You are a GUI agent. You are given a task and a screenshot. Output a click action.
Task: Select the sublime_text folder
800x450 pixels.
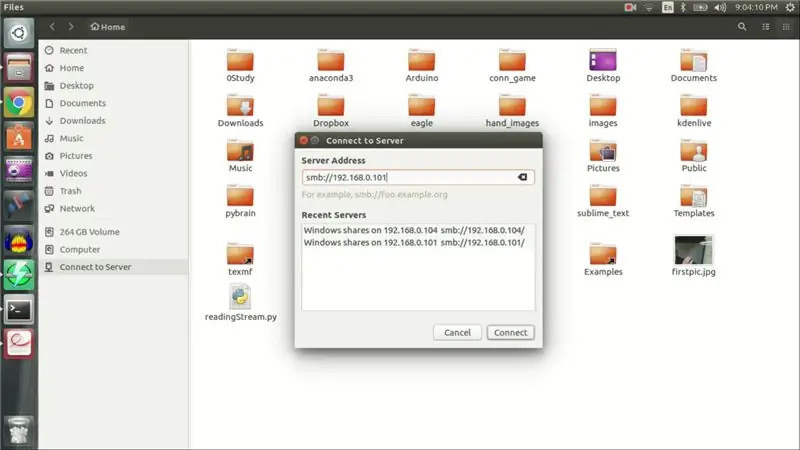603,201
